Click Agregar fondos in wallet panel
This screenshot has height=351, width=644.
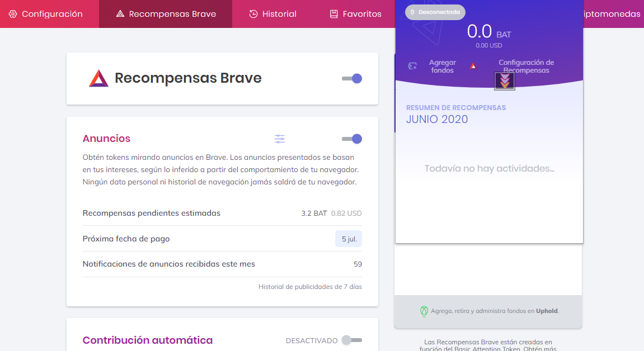[x=443, y=67]
